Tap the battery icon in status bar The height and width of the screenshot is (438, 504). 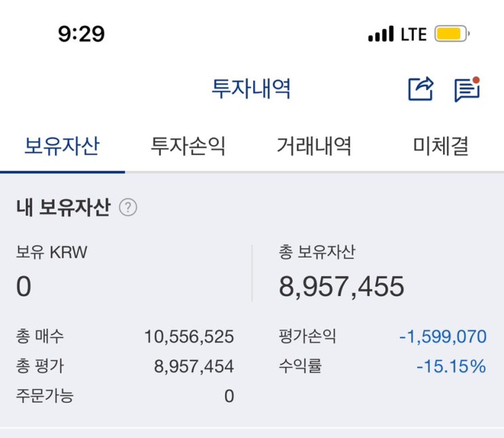(451, 34)
